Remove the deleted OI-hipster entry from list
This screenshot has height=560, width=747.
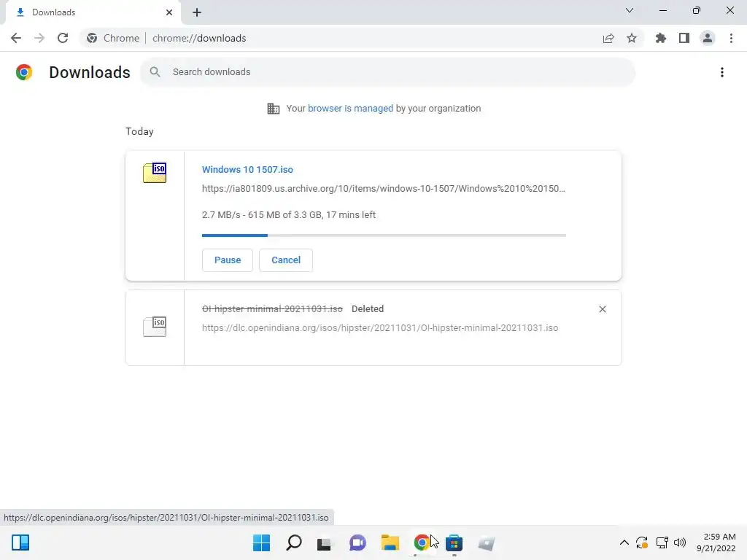click(602, 309)
